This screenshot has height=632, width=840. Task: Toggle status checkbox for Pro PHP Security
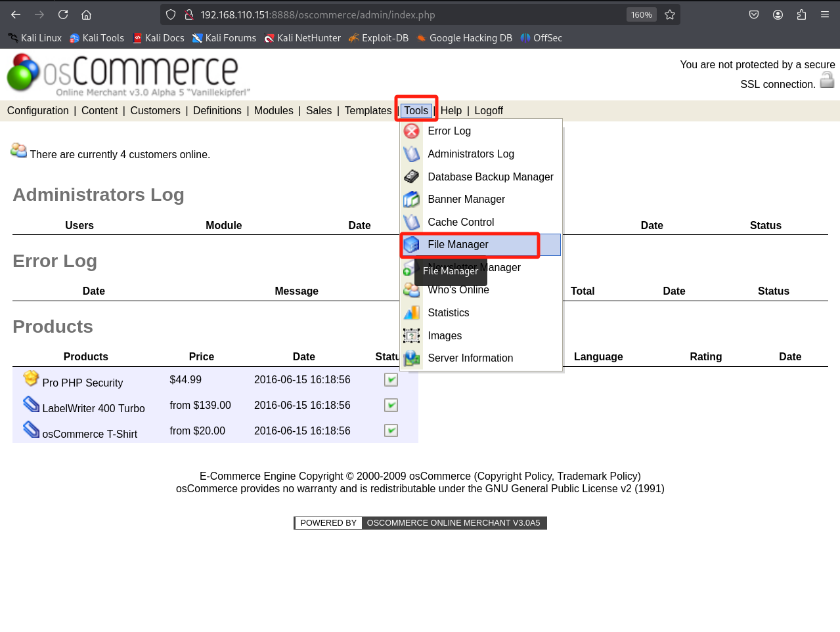point(391,380)
